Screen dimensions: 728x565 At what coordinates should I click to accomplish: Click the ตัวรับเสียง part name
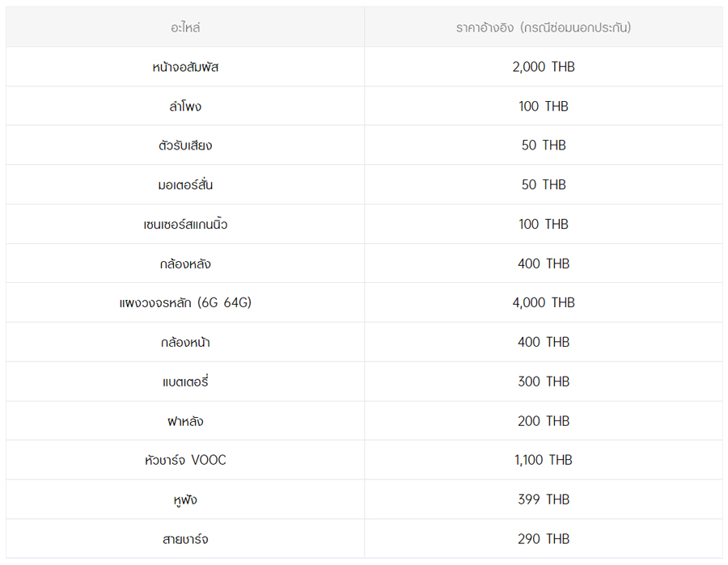185,145
